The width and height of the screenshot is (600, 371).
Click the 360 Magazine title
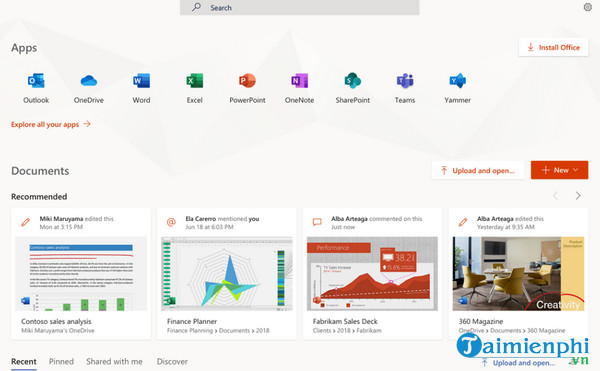(x=481, y=321)
